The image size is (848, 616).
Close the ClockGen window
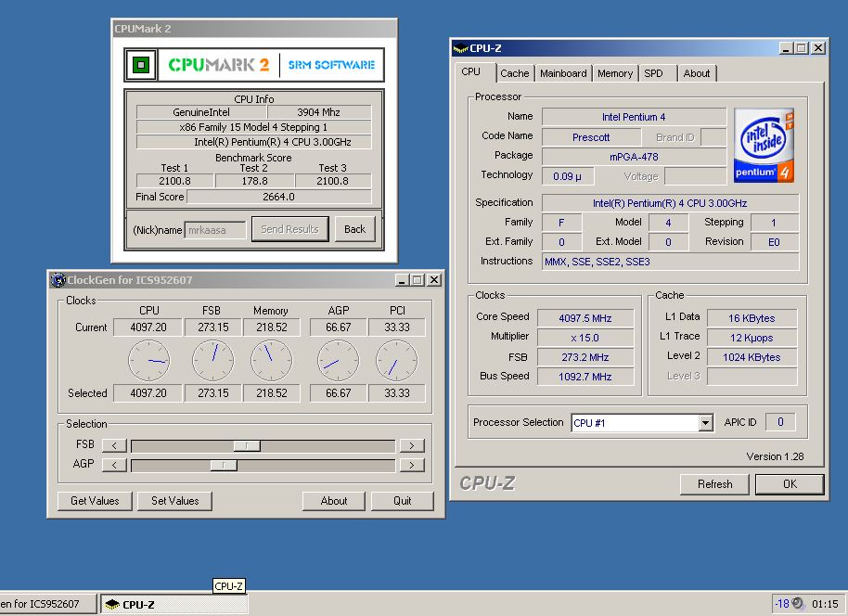pyautogui.click(x=433, y=280)
